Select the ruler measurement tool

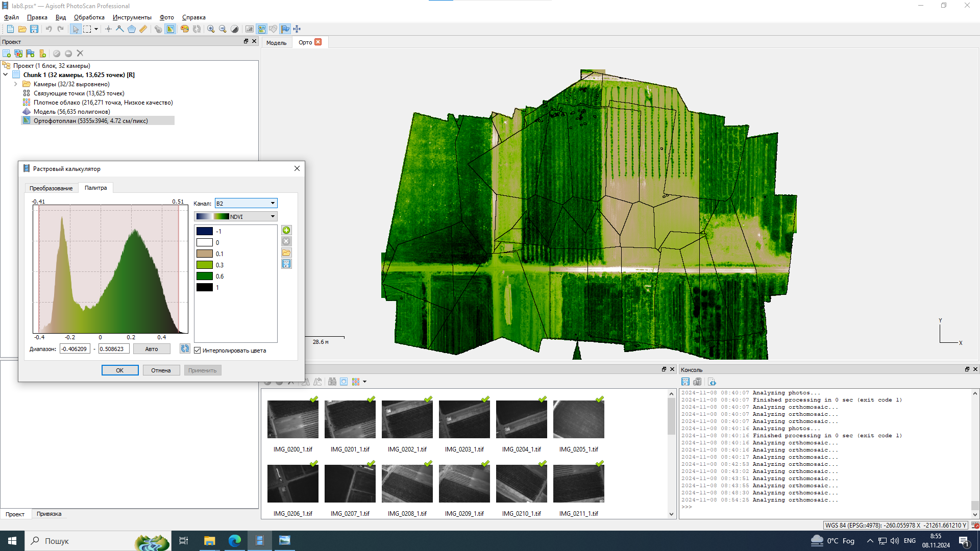143,29
